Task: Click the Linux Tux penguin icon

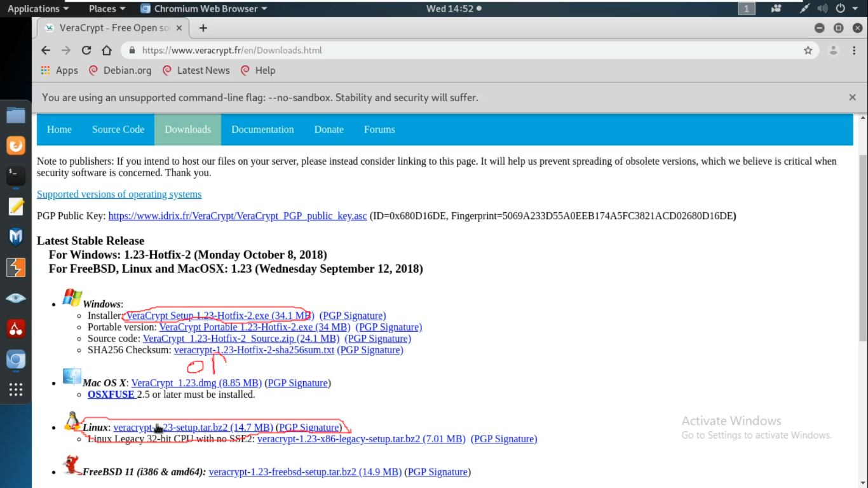Action: tap(72, 421)
